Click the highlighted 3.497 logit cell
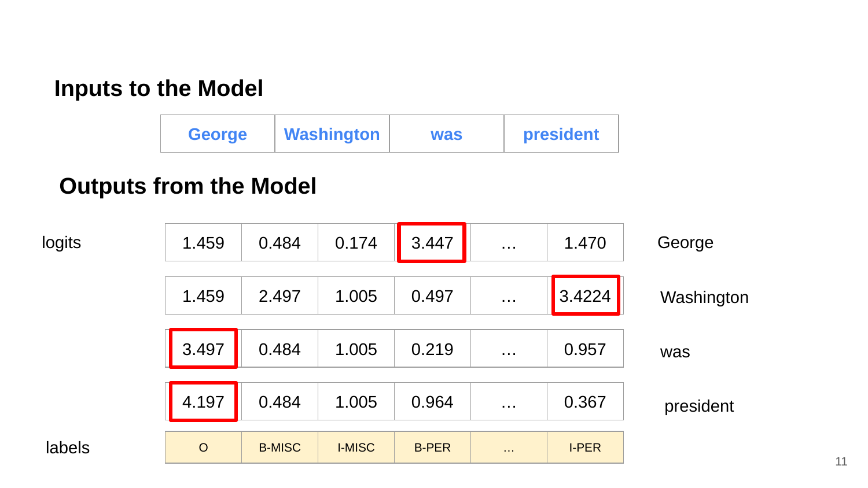Viewport: 868px width, 488px height. tap(203, 349)
